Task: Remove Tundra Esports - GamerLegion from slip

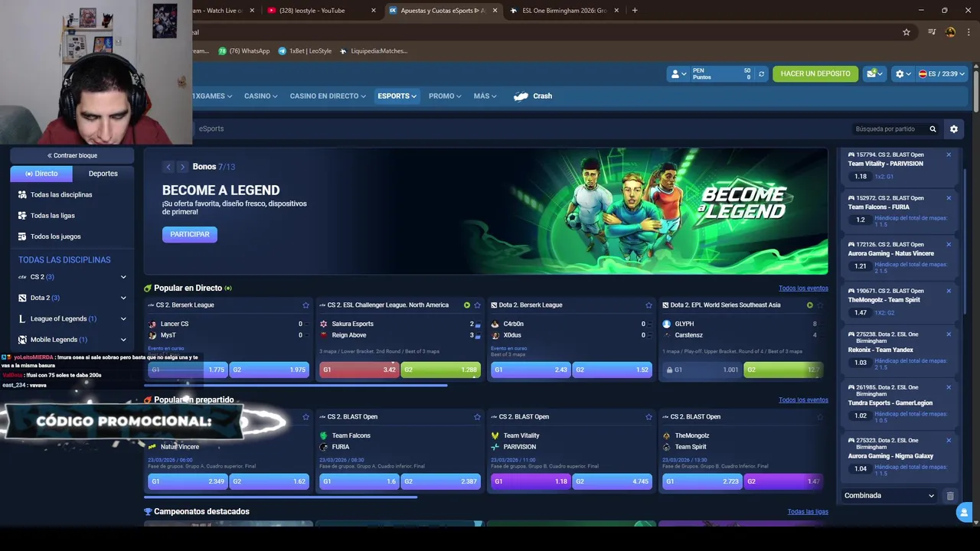Action: click(x=949, y=387)
